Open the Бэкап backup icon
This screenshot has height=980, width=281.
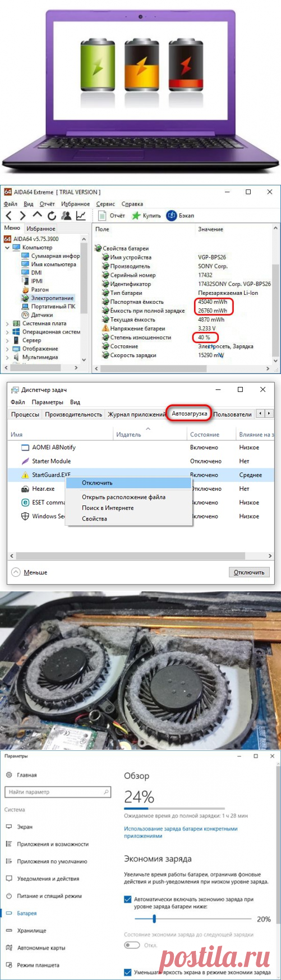tap(172, 216)
